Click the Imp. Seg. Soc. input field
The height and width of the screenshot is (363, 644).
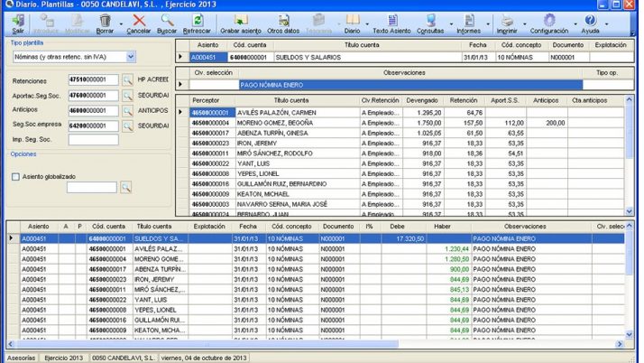(94, 140)
